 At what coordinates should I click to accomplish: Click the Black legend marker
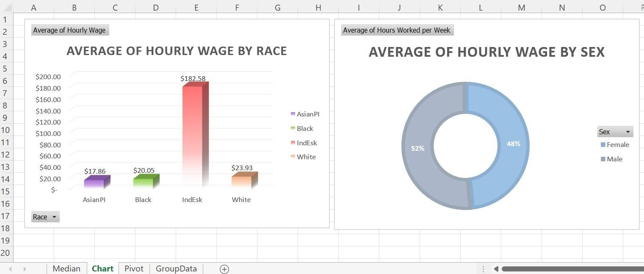tap(292, 128)
